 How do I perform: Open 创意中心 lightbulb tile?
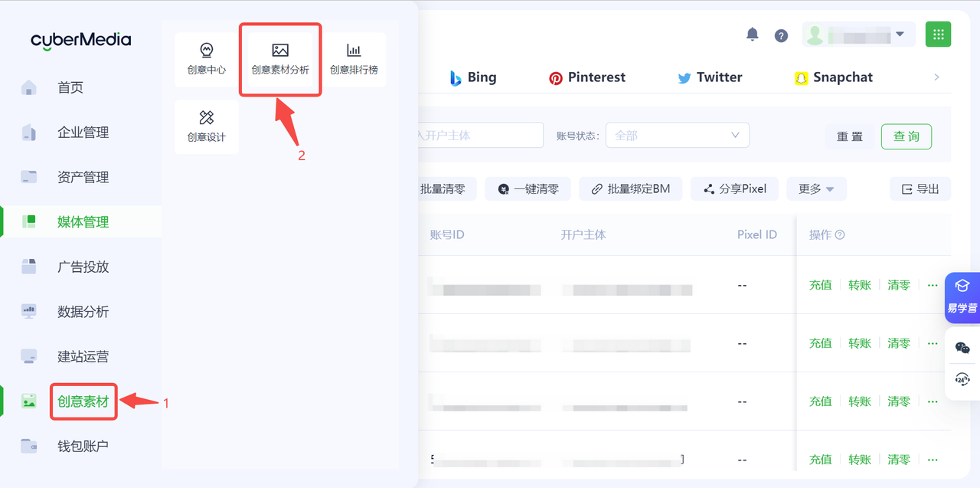[207, 60]
